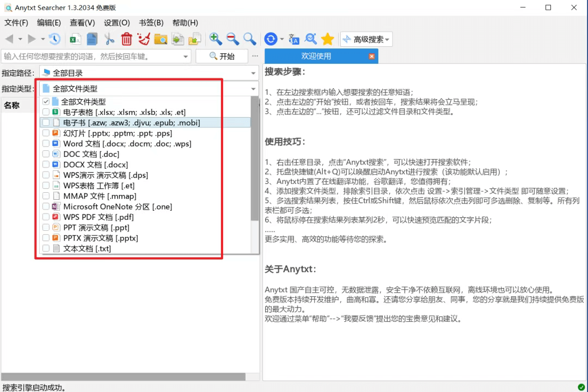Open the 书签(B) menu
This screenshot has height=392, width=588.
(151, 23)
